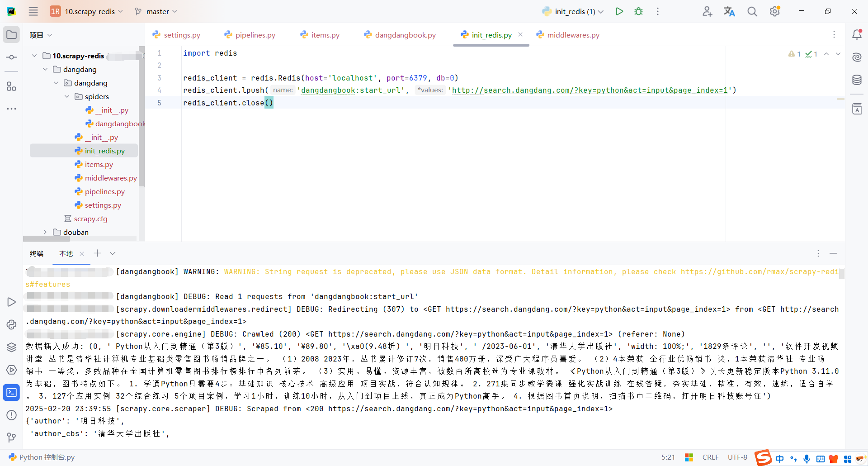Screen dimensions: 868x466
Task: Open the Notifications panel
Action: (857, 34)
